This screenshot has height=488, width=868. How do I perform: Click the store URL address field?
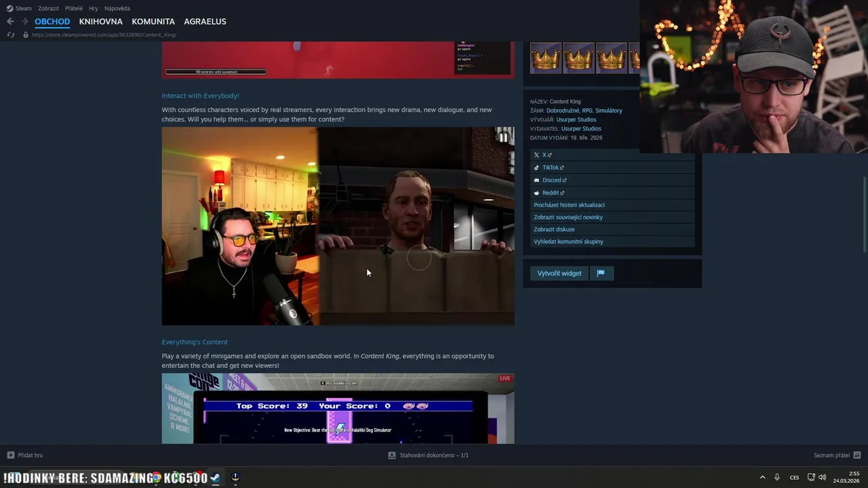coord(104,35)
